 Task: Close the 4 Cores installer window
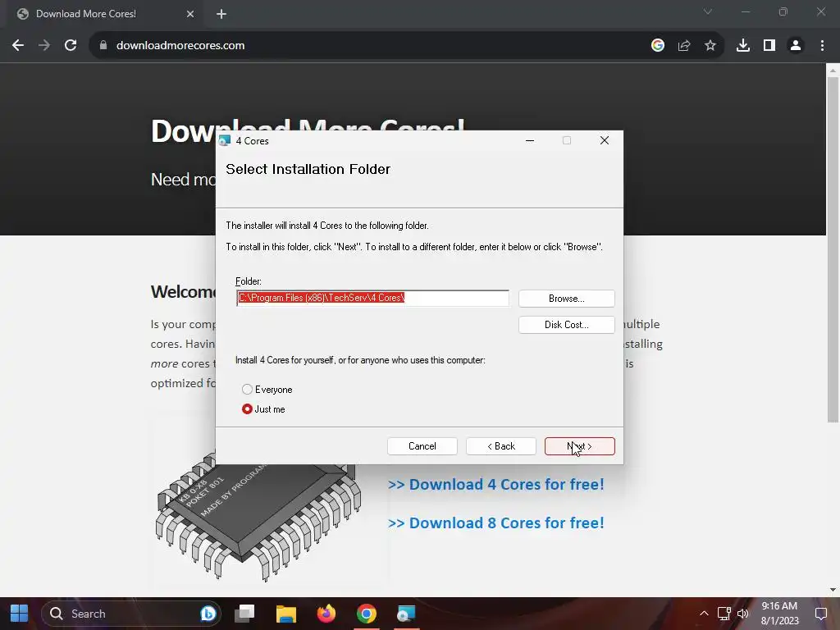(x=605, y=140)
